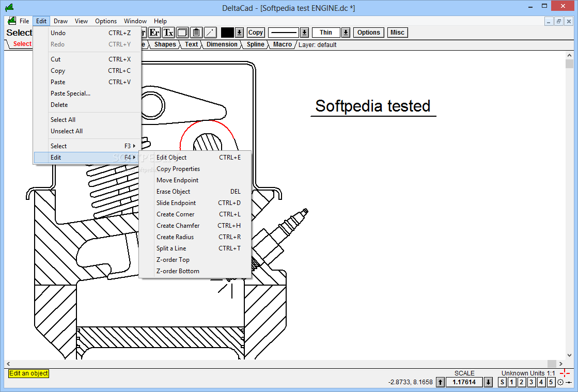Click saved view button 2
The height and width of the screenshot is (392, 578).
point(522,382)
